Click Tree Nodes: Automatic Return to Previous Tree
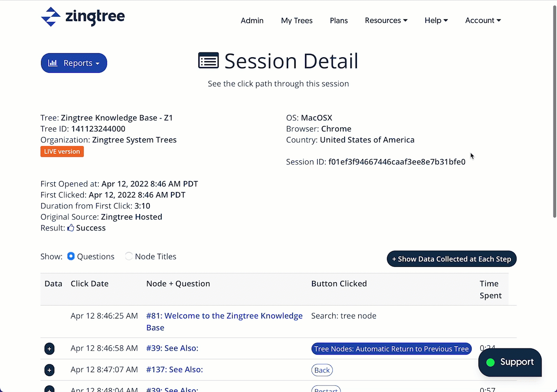557x392 pixels. pyautogui.click(x=391, y=349)
